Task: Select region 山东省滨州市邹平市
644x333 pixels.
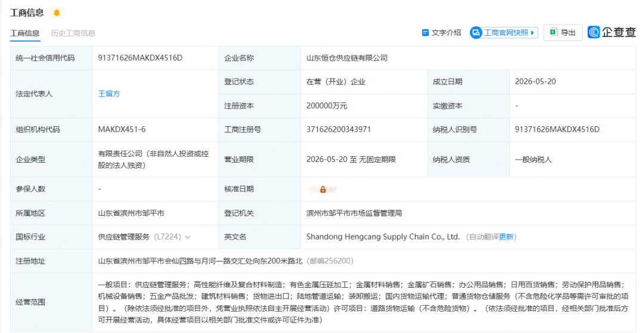Action: point(131,213)
